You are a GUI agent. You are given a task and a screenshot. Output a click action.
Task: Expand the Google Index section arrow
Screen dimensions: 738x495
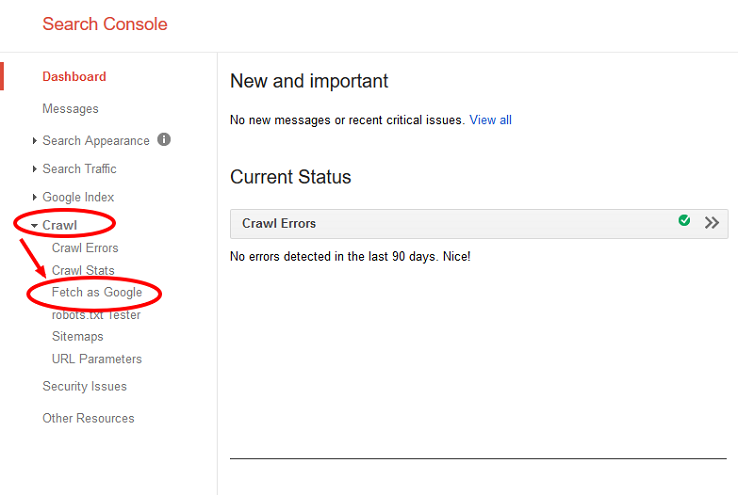pos(34,197)
